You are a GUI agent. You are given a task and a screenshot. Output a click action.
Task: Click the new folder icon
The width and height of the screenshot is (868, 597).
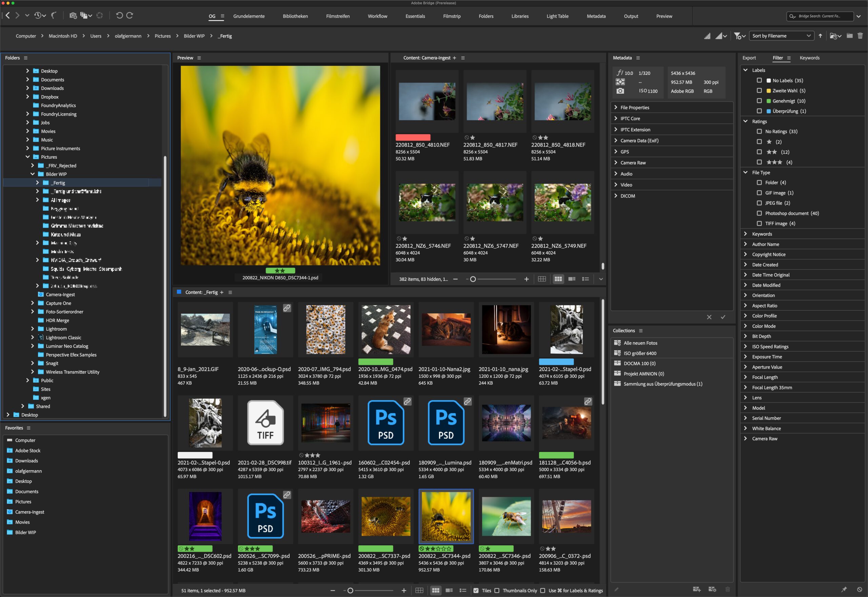click(x=850, y=36)
